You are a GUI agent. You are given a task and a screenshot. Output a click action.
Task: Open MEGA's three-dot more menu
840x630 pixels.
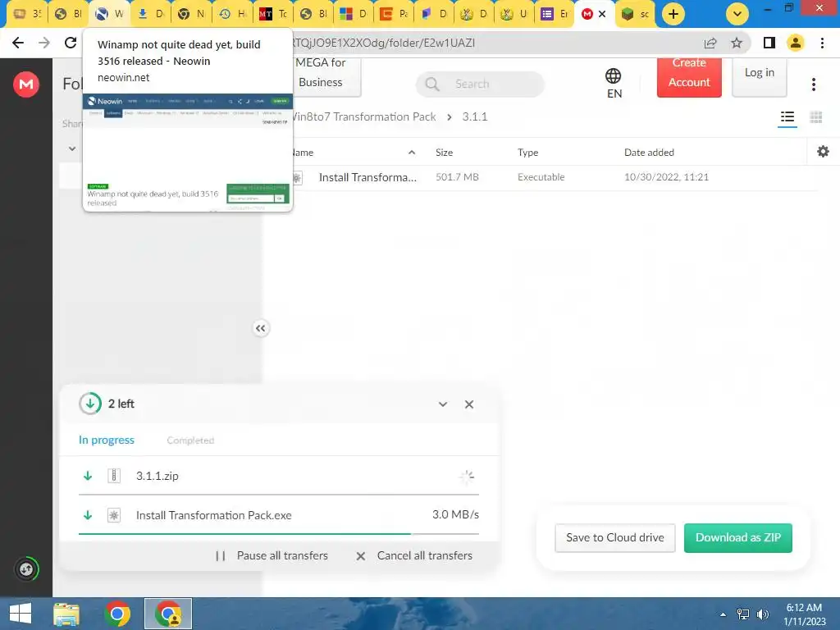(813, 84)
